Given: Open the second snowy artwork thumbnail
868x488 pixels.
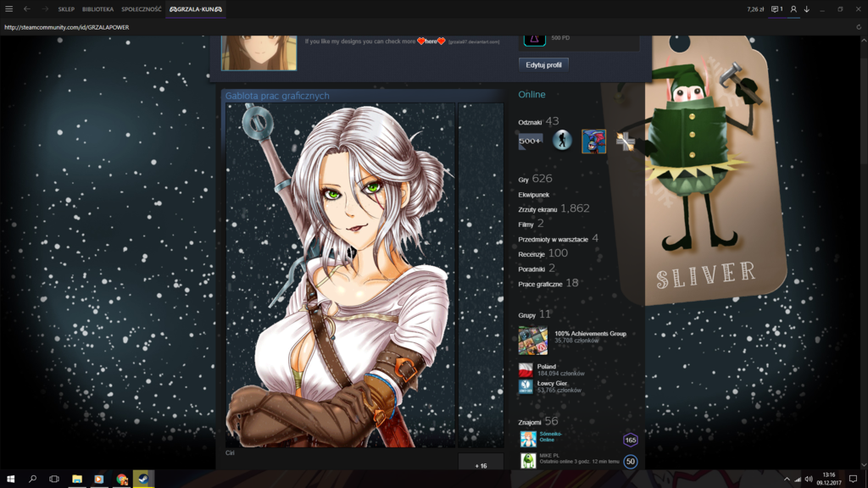Looking at the screenshot, I should [481, 275].
